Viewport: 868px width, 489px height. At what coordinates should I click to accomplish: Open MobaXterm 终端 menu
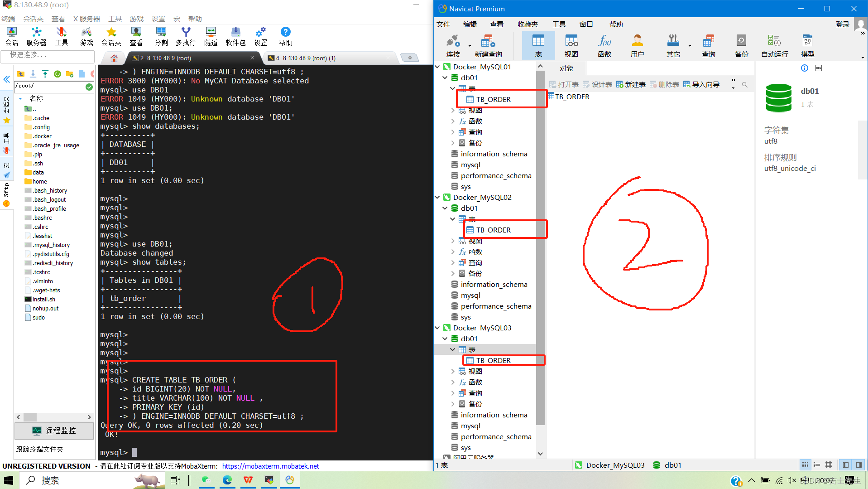tap(8, 19)
